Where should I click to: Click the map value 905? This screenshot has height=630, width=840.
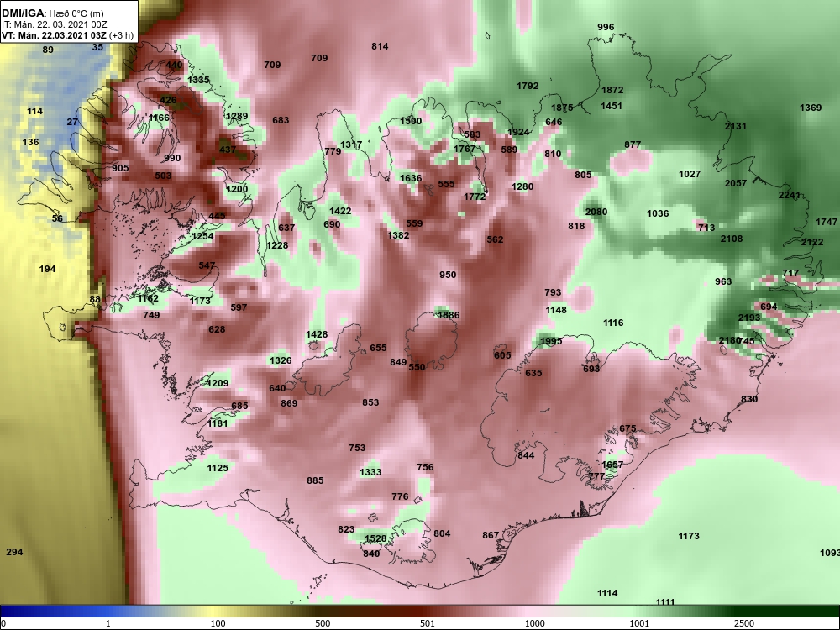(120, 168)
